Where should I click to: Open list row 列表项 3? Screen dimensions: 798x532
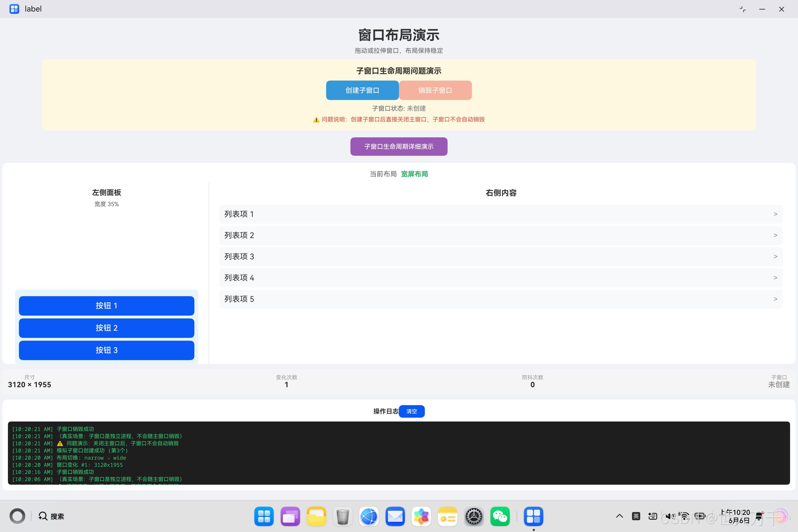coord(501,257)
